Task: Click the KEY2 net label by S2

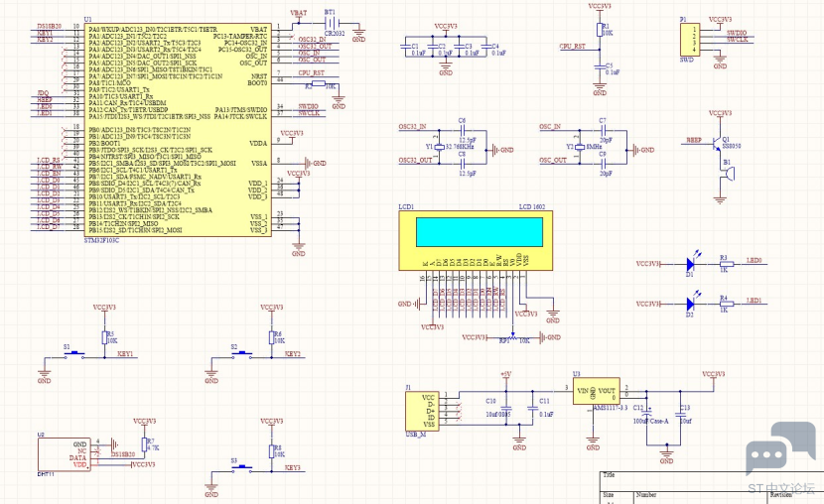Action: (x=293, y=354)
